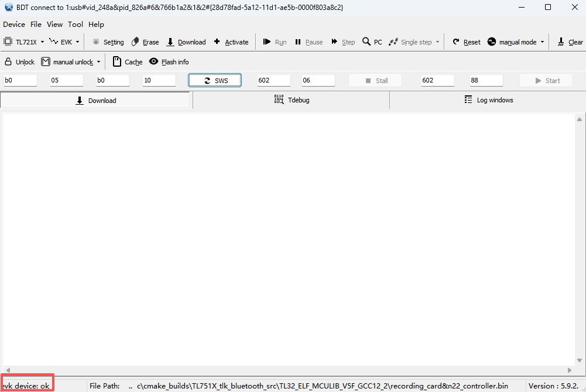
Task: Click the manual mode round icon
Action: [492, 42]
